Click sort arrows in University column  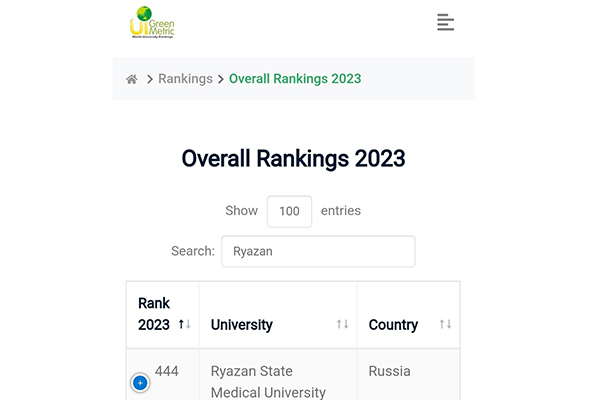coord(342,324)
